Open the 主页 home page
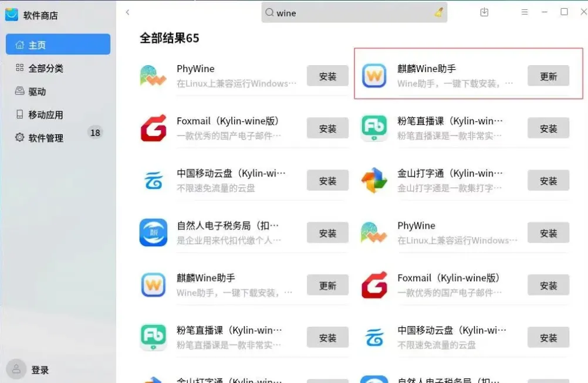Viewport: 588px width, 383px height. pos(58,44)
